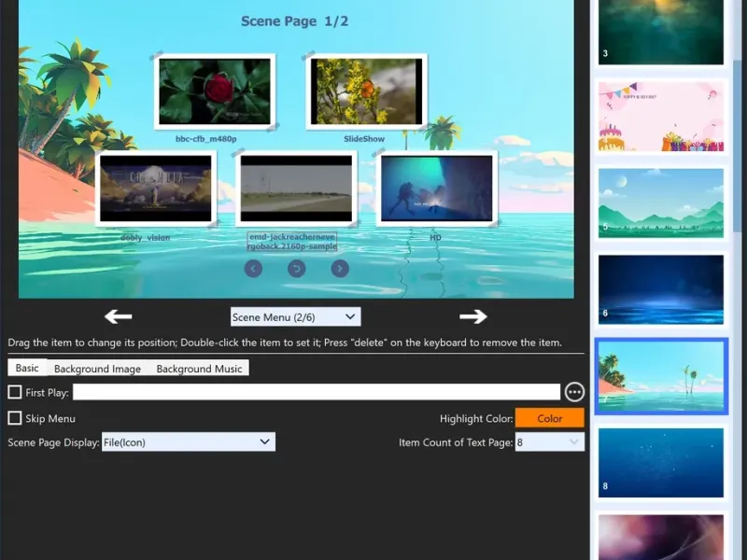
Task: Select the bbc-cfb_m480p rose video thumbnail
Action: (215, 91)
